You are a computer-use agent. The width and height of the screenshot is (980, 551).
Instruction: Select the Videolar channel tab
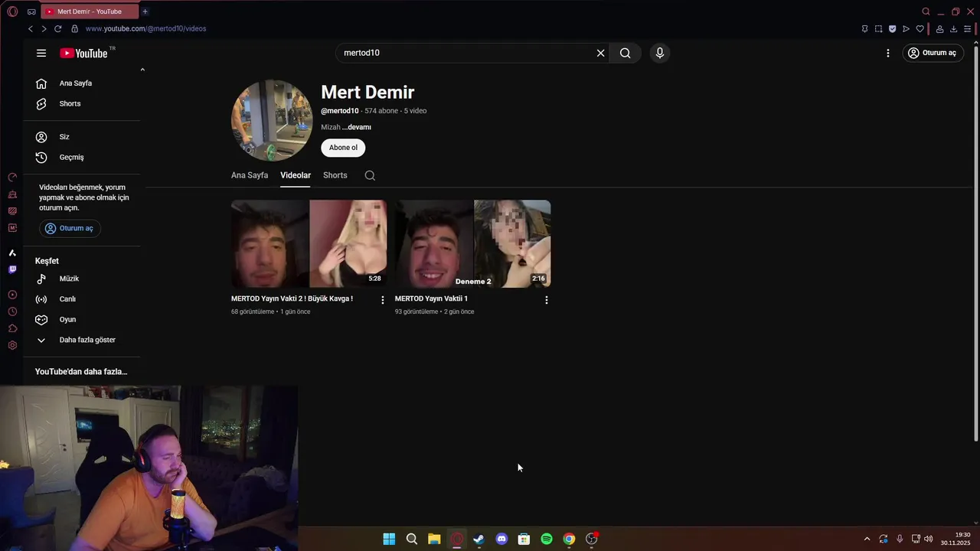pyautogui.click(x=296, y=175)
